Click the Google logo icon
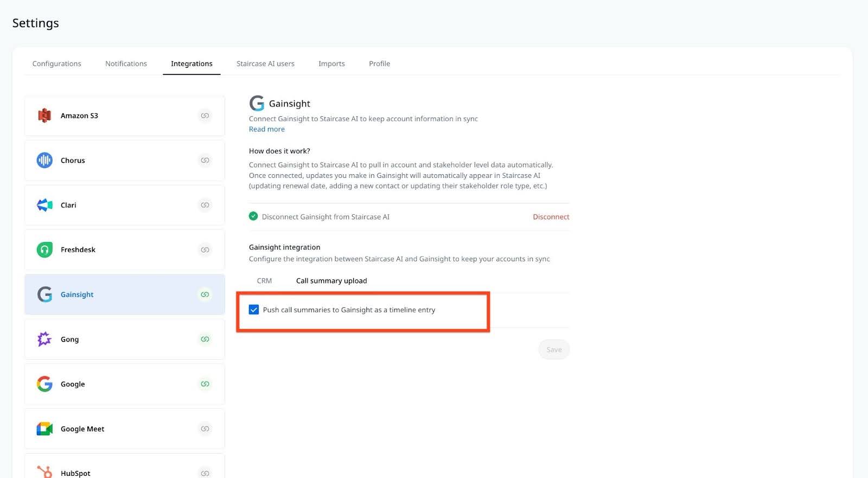Screen dimensions: 868x478 (x=44, y=384)
